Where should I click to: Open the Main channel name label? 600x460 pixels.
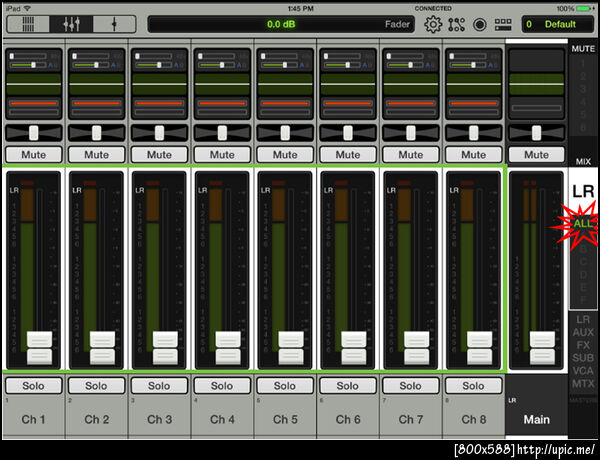pos(536,419)
